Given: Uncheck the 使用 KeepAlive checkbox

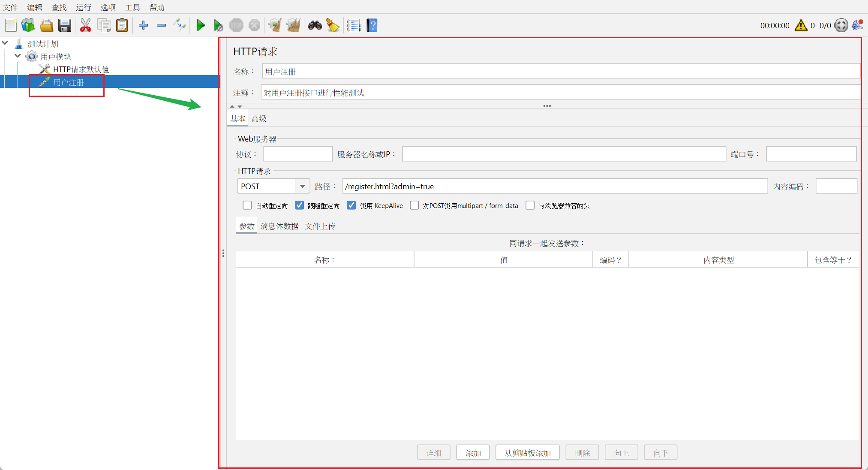Looking at the screenshot, I should pyautogui.click(x=351, y=205).
